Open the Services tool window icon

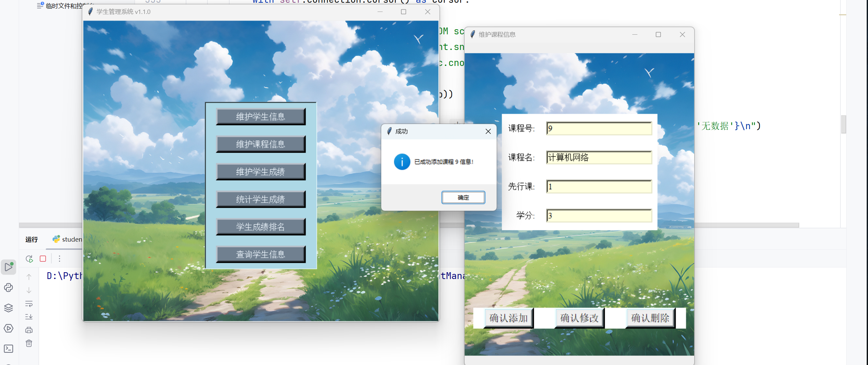point(9,328)
